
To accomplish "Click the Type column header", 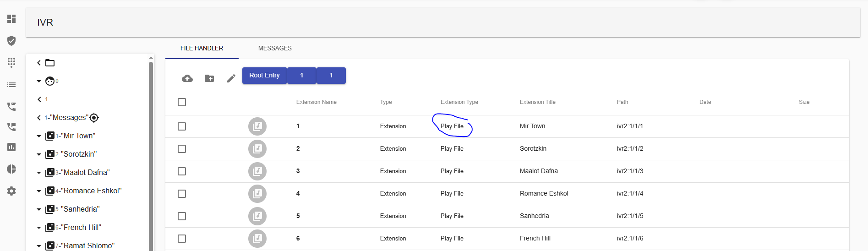I will pos(386,102).
